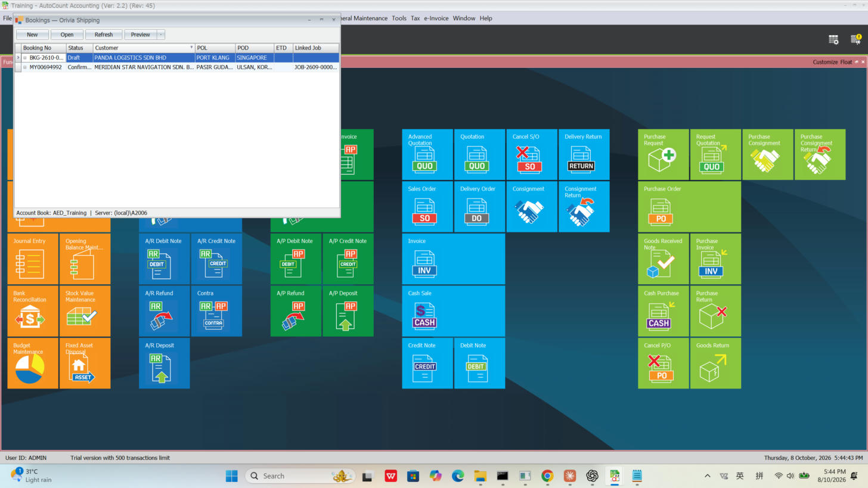Click the Float link on the panel header
The height and width of the screenshot is (488, 868).
(x=846, y=62)
